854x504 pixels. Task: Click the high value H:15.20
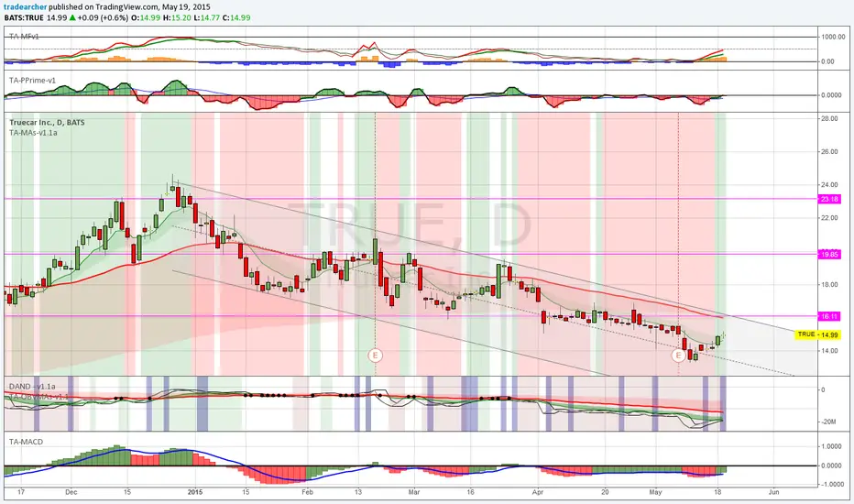tap(177, 17)
